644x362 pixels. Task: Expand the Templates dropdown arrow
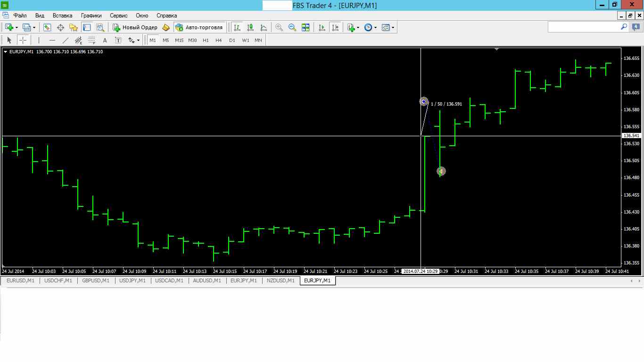[393, 27]
